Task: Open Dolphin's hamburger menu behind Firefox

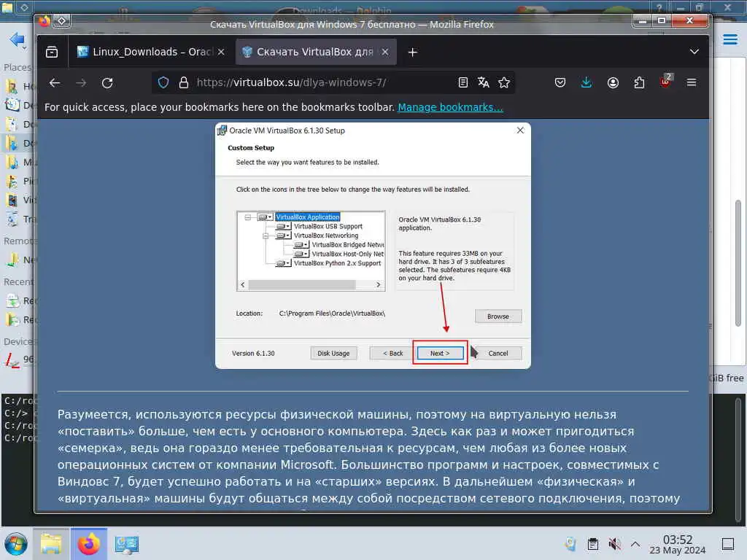Action: 729,39
